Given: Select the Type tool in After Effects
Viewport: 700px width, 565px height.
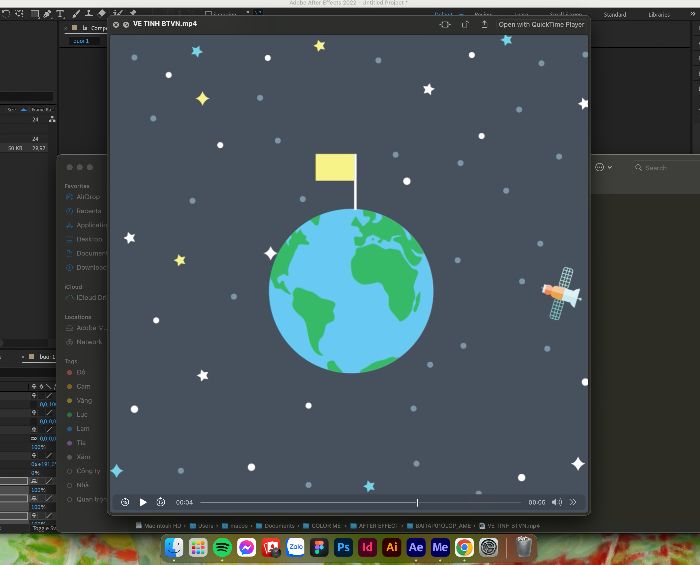Looking at the screenshot, I should [60, 13].
